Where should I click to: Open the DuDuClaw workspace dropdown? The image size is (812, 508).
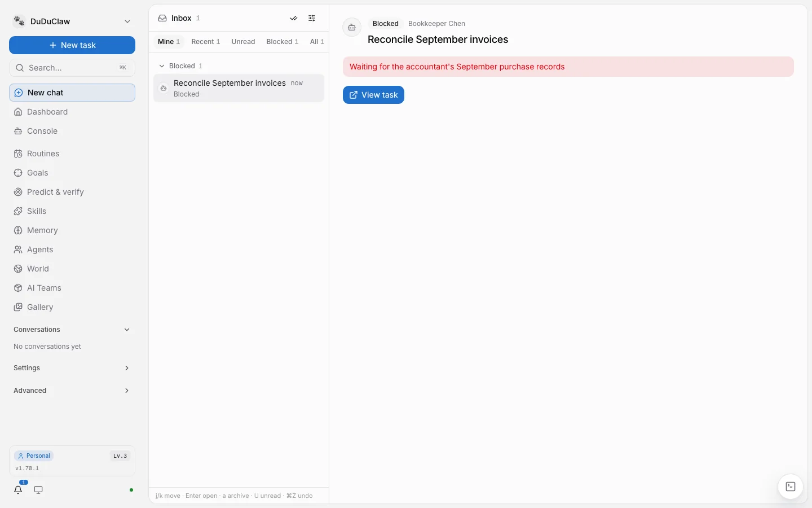(72, 21)
